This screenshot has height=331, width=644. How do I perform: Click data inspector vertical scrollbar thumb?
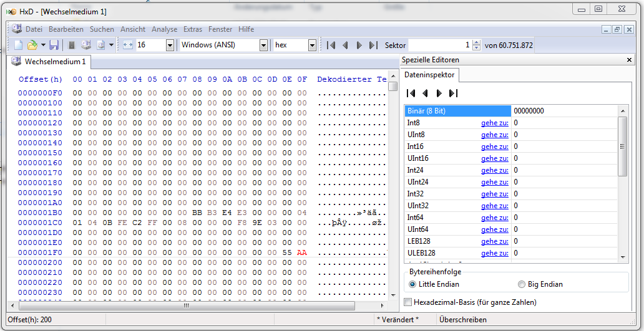click(623, 146)
